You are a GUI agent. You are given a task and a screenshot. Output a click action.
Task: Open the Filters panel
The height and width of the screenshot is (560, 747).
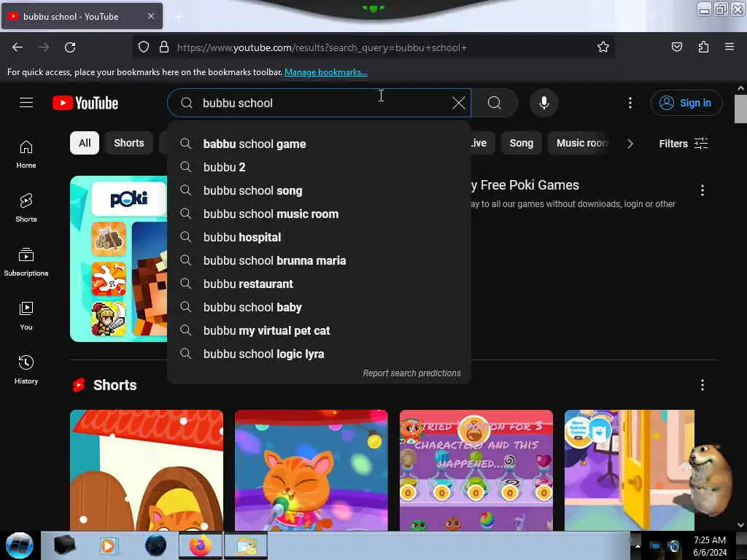(683, 144)
